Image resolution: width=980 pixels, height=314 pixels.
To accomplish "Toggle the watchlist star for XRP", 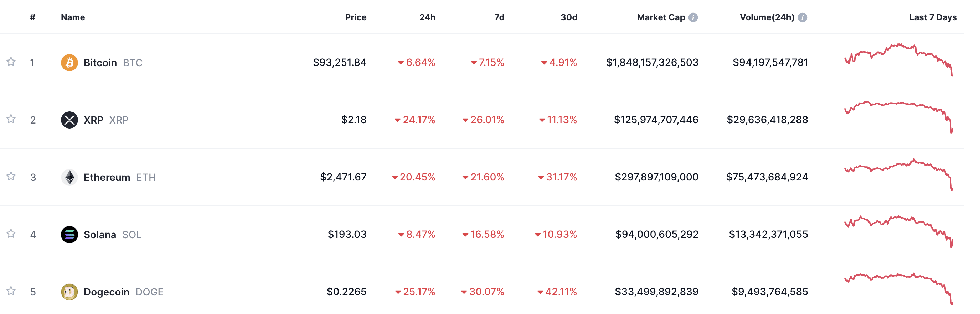I will (11, 119).
